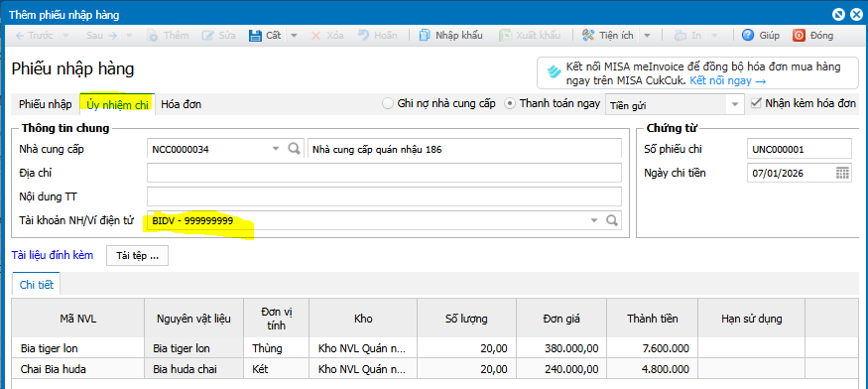Click the In print icon

pos(681,36)
